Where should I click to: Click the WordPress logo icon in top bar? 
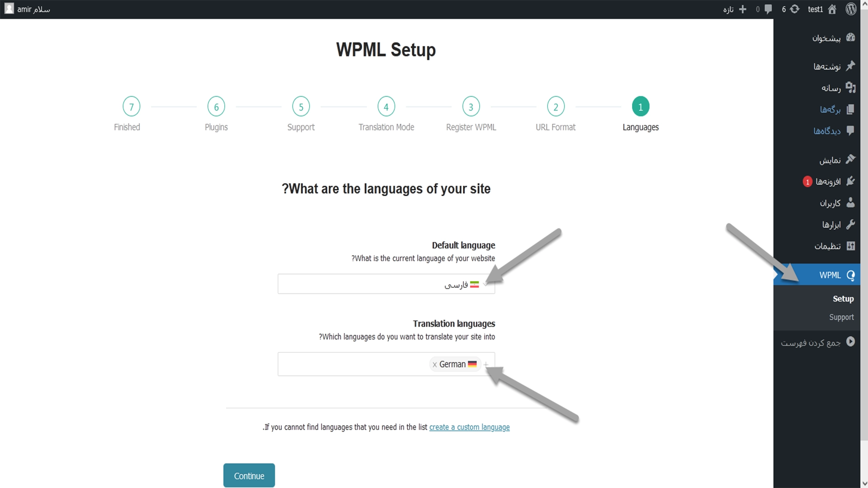(x=851, y=9)
